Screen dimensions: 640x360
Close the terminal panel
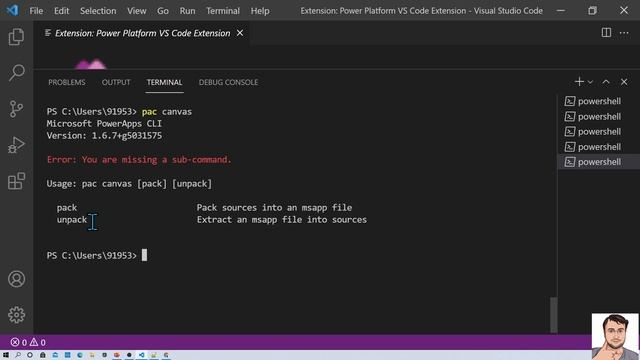624,82
